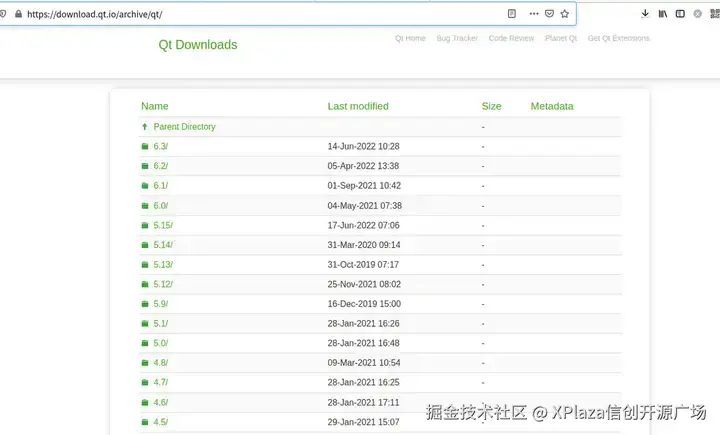Click folder icon next to 5.9/
The width and height of the screenshot is (720, 435).
tap(145, 304)
